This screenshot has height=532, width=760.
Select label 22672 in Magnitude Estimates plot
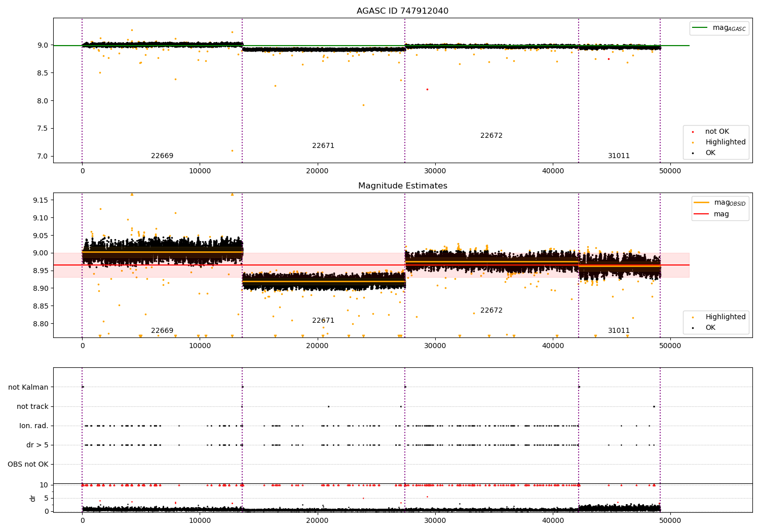tap(491, 311)
